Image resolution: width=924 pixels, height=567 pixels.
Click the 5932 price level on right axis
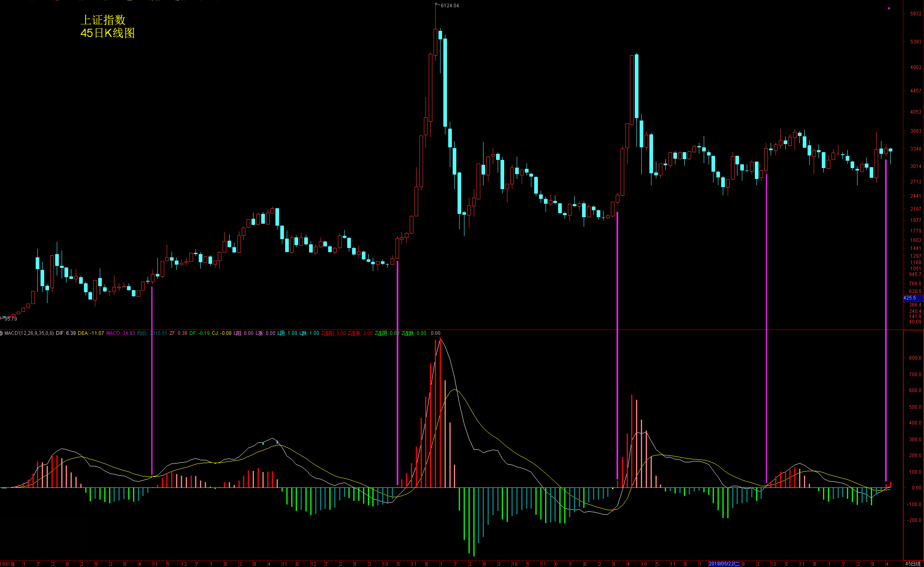click(915, 14)
